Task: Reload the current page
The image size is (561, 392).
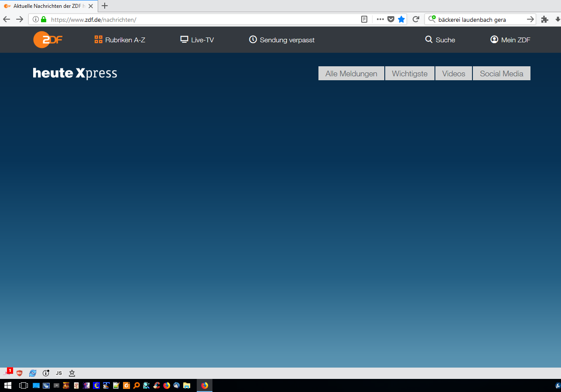Action: click(416, 19)
